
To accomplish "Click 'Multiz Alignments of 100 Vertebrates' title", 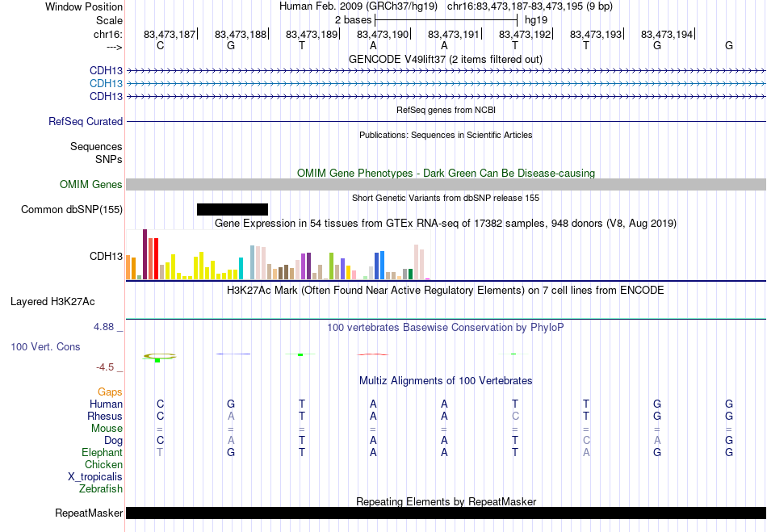I will (x=446, y=380).
